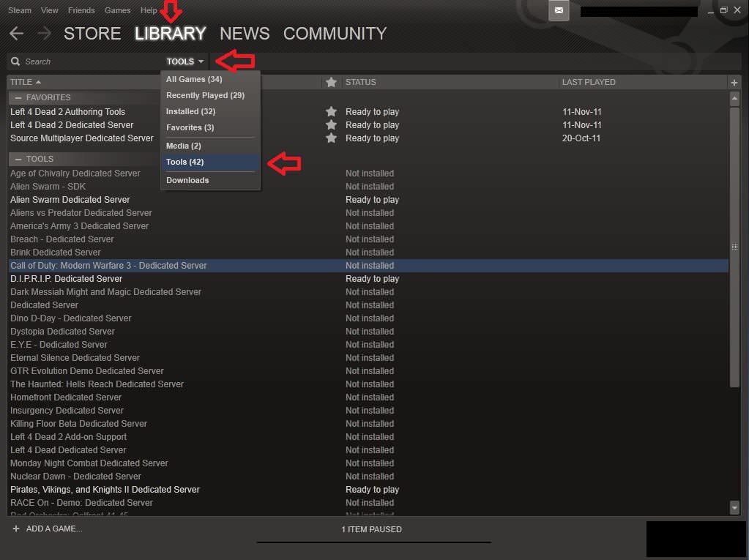
Task: Switch to the Community tab
Action: pyautogui.click(x=335, y=34)
